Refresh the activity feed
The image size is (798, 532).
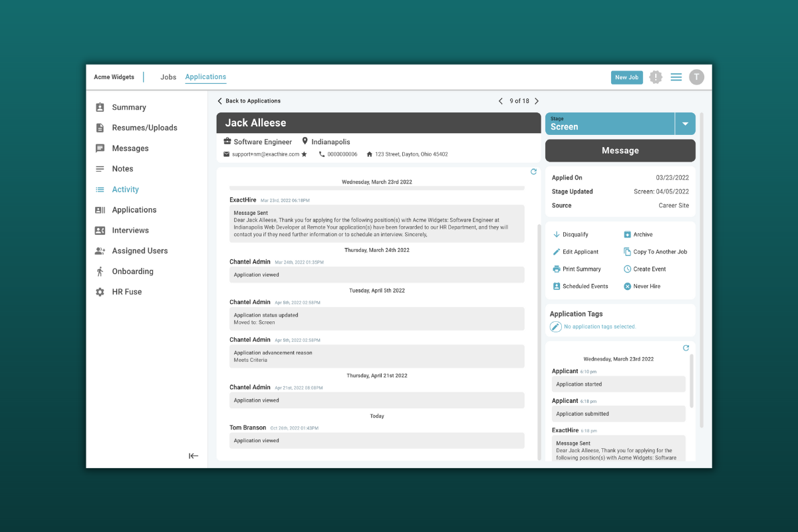(533, 172)
